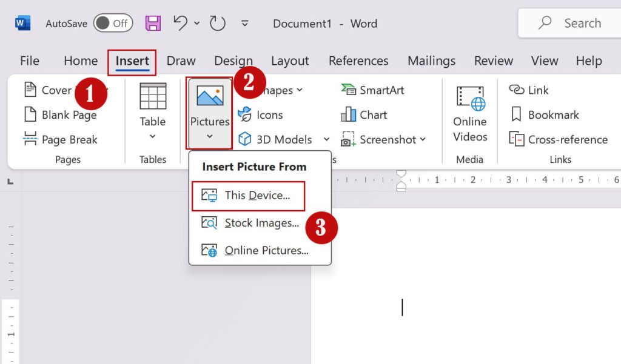Viewport: 621px width, 364px height.
Task: Toggle the AutoSave switch
Action: tap(113, 24)
